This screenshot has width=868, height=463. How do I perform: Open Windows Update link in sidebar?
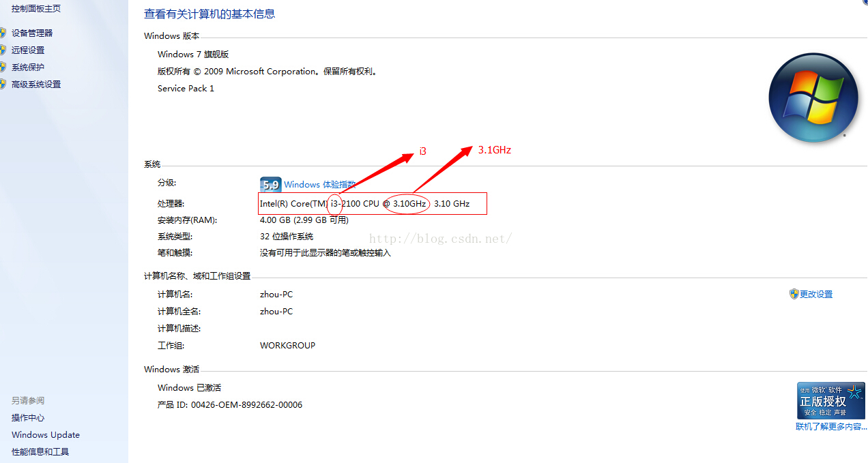click(46, 435)
